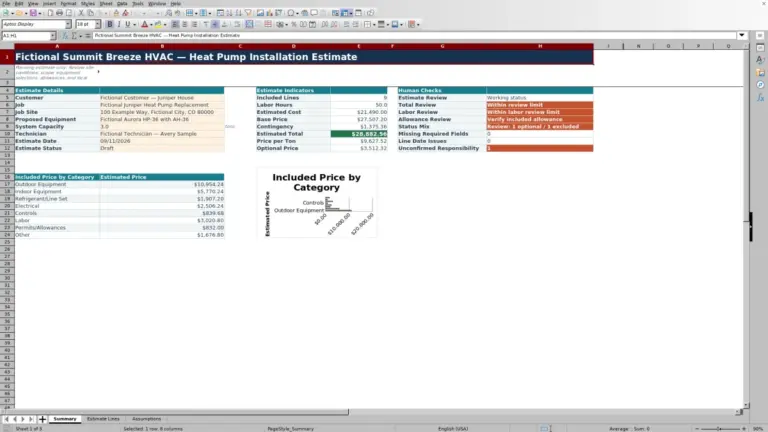
Task: Click the Cut scissors icon
Action: 81,13
